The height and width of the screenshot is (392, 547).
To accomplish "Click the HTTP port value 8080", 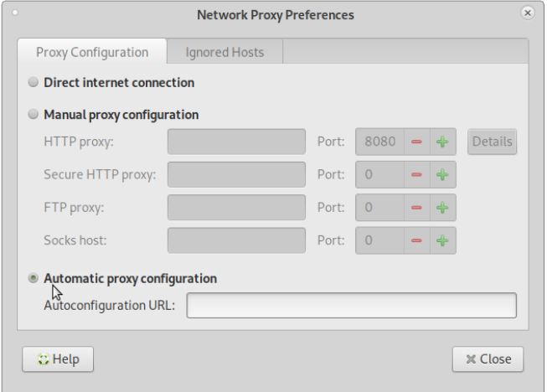I will pos(380,142).
